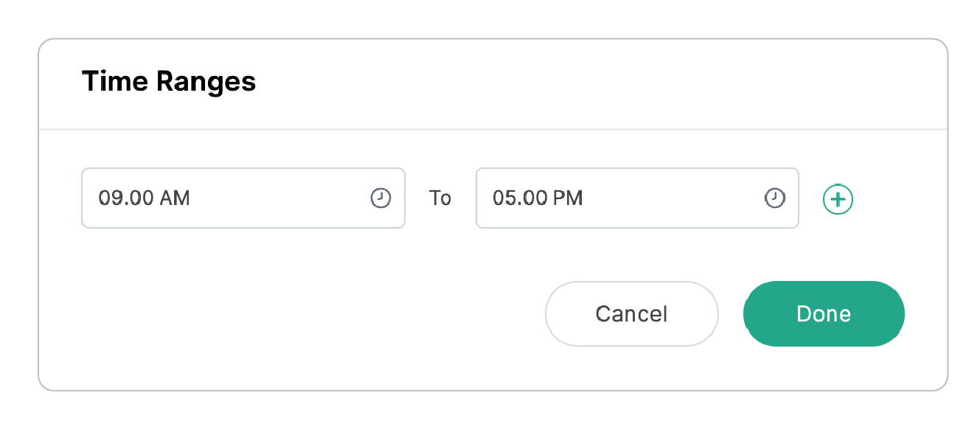Confirm the time range with Done
Image resolution: width=980 pixels, height=427 pixels.
(823, 313)
